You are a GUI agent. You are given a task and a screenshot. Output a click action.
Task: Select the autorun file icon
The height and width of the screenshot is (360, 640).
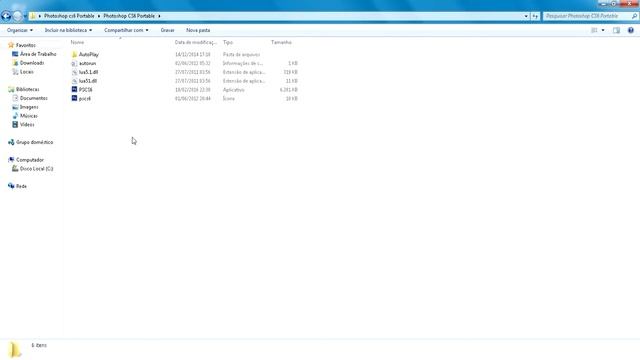(x=74, y=63)
